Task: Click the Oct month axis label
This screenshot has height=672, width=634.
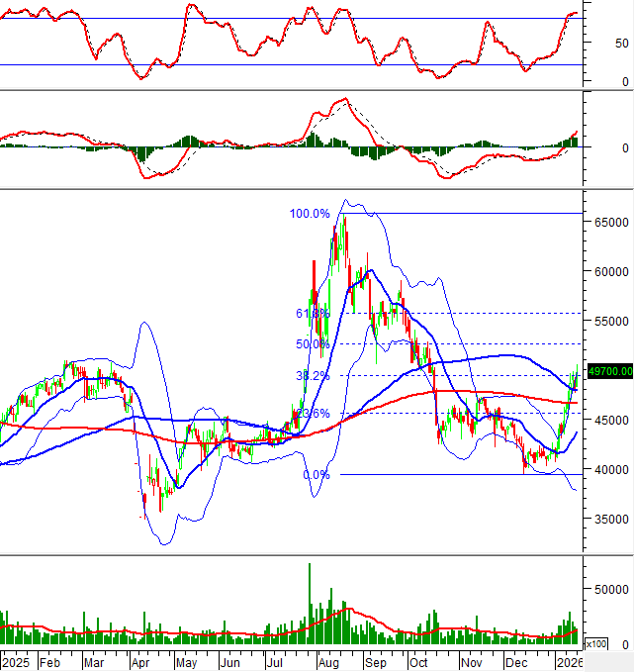Action: click(419, 661)
